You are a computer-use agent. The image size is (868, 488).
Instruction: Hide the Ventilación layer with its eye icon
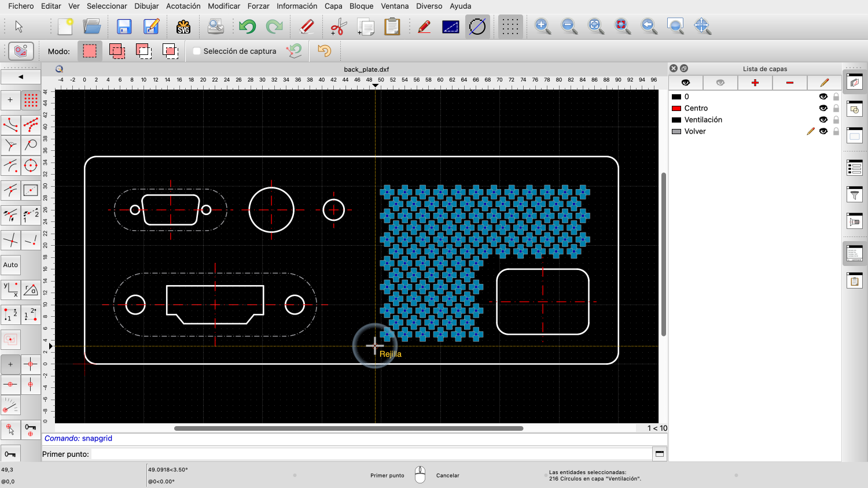pyautogui.click(x=823, y=120)
